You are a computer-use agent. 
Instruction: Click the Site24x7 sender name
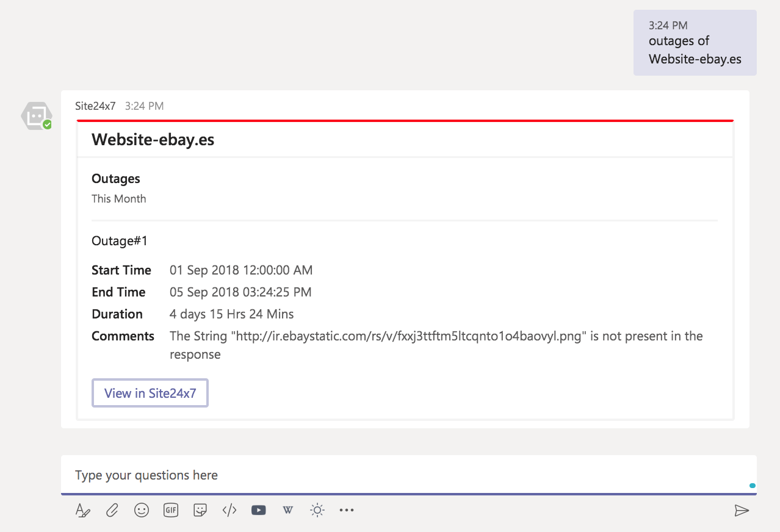click(x=95, y=106)
